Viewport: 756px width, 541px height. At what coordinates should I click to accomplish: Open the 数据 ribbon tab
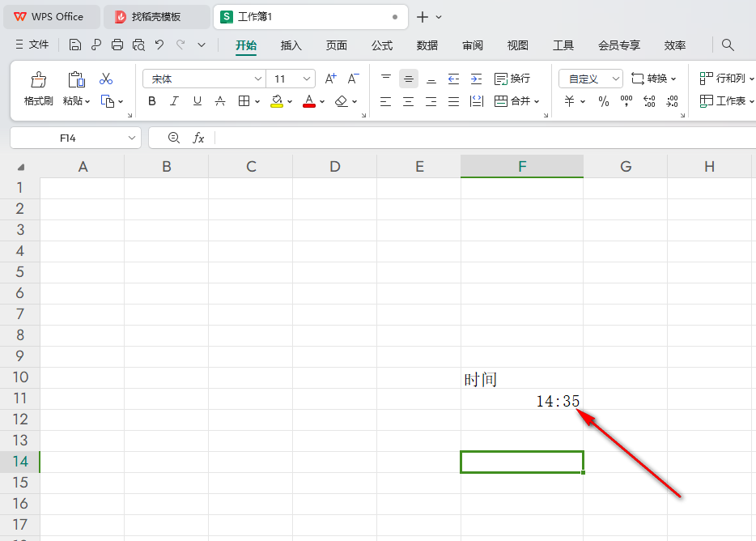coord(427,45)
